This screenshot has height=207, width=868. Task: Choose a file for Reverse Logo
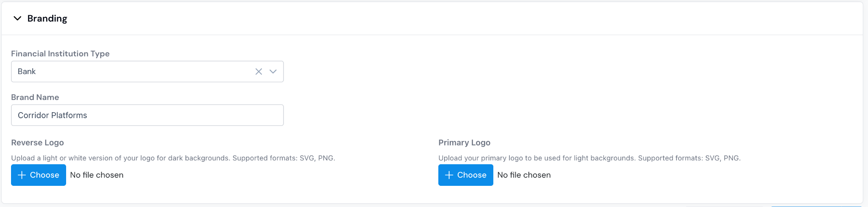pos(39,175)
